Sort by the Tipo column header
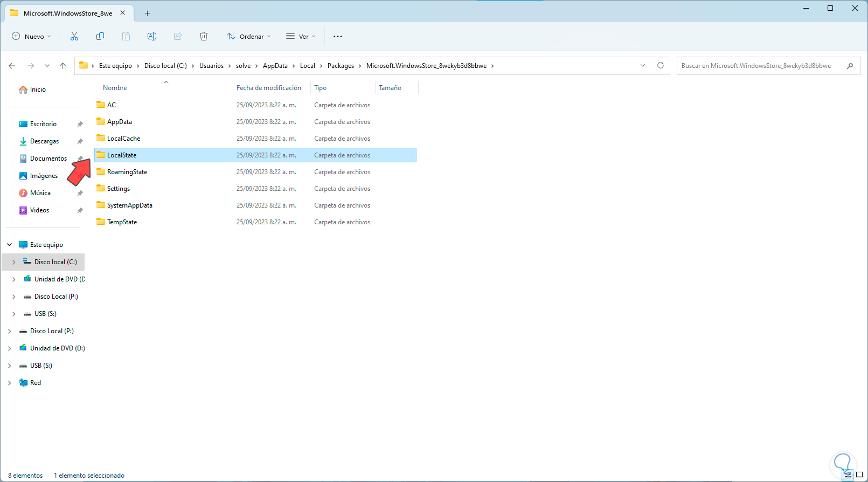Image resolution: width=868 pixels, height=482 pixels. pyautogui.click(x=320, y=87)
